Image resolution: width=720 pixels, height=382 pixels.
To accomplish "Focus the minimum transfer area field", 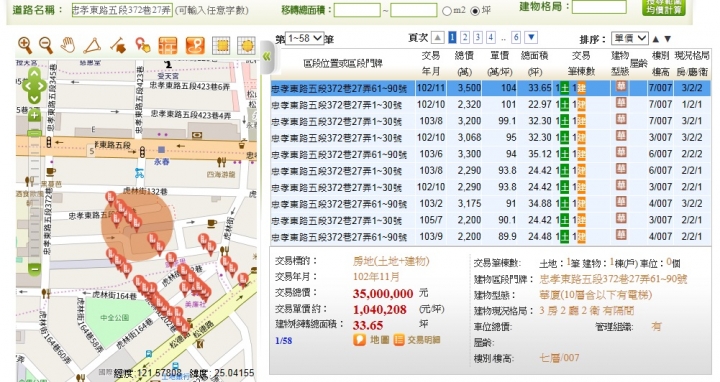I will click(357, 10).
